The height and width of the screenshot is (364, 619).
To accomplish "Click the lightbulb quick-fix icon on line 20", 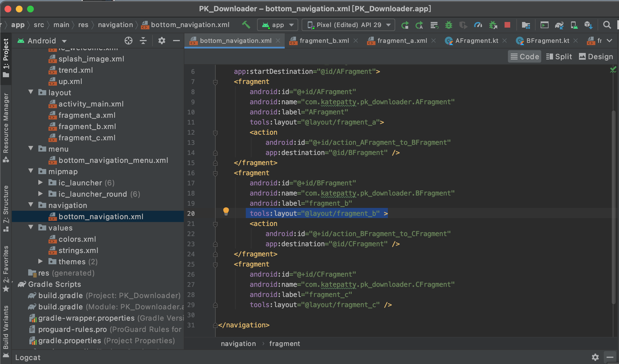I will coord(226,211).
